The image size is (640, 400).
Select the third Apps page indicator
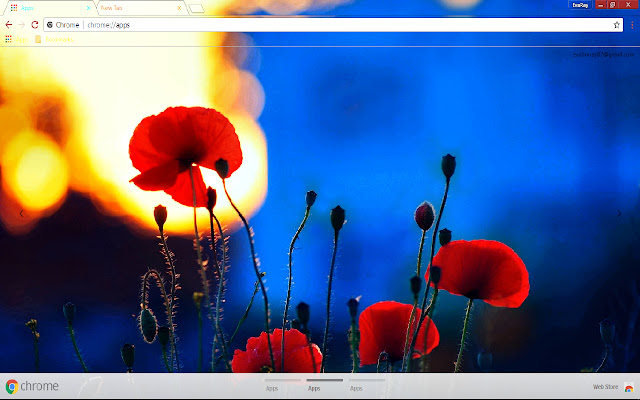[367, 385]
